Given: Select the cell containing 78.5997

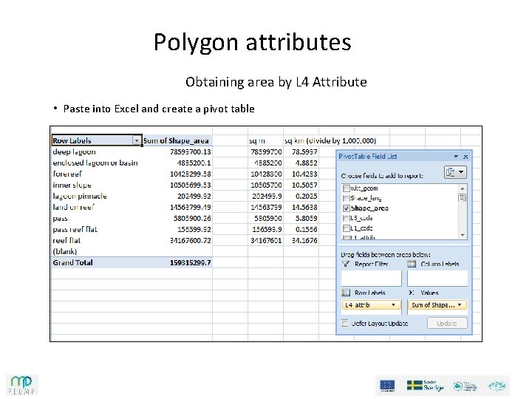Looking at the screenshot, I should pos(301,151).
